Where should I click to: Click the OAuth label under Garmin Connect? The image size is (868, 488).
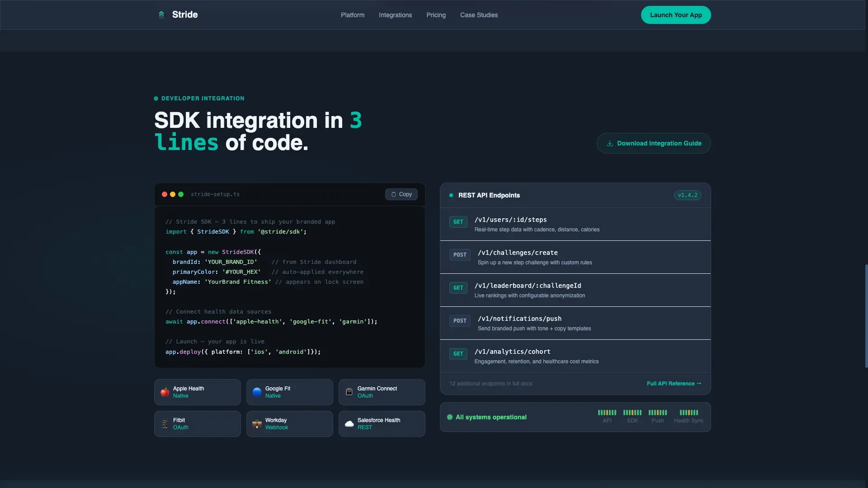click(x=365, y=396)
